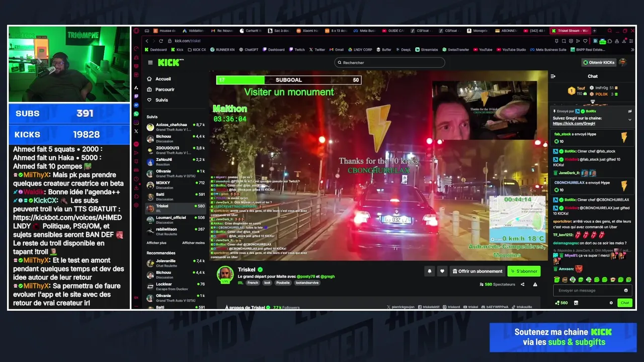This screenshot has height=362, width=644.
Task: Click the browser reload button
Action: 161,41
